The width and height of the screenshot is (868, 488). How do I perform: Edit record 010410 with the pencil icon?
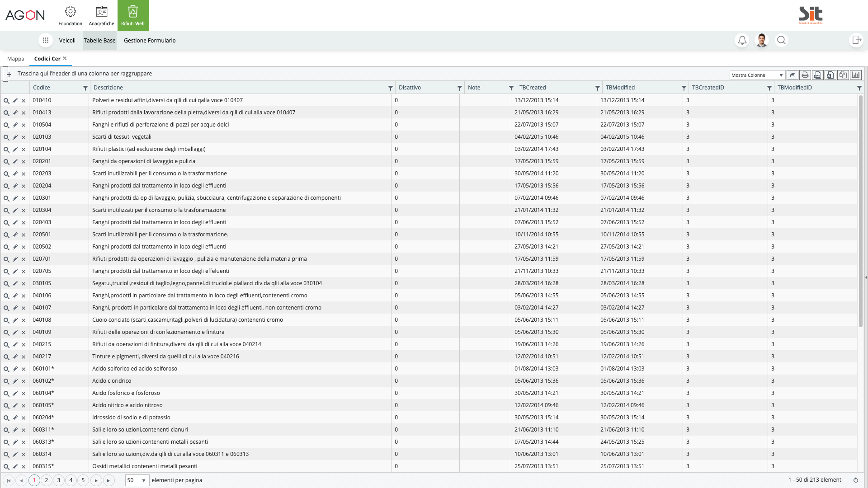tap(15, 100)
